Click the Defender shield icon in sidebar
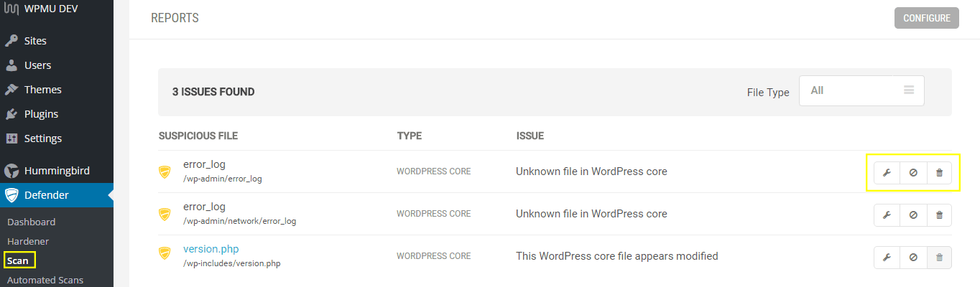This screenshot has width=980, height=287. point(11,195)
